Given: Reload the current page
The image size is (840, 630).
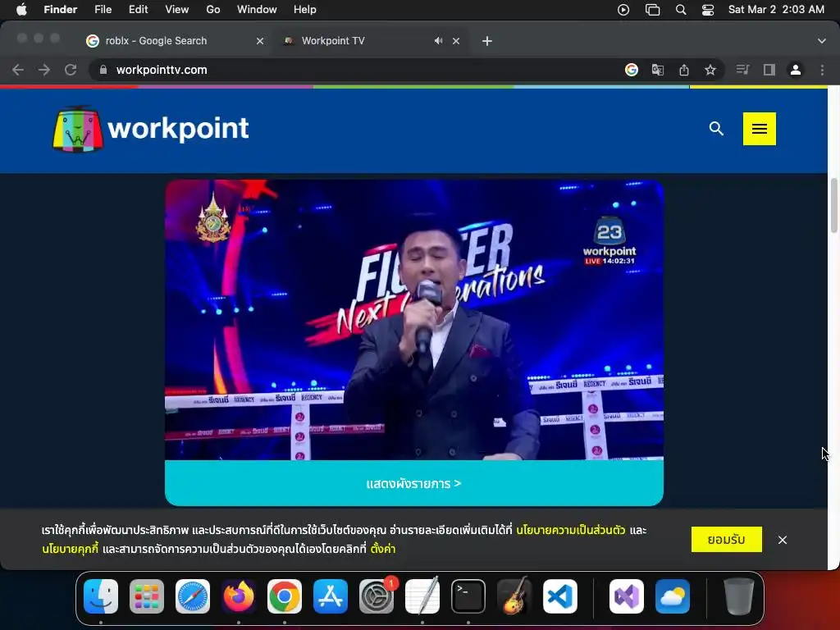Looking at the screenshot, I should pyautogui.click(x=71, y=70).
